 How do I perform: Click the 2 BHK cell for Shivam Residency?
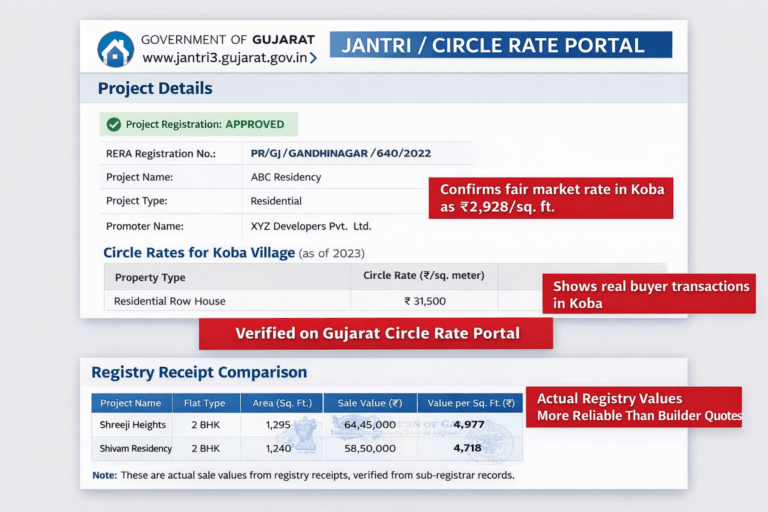coord(205,448)
